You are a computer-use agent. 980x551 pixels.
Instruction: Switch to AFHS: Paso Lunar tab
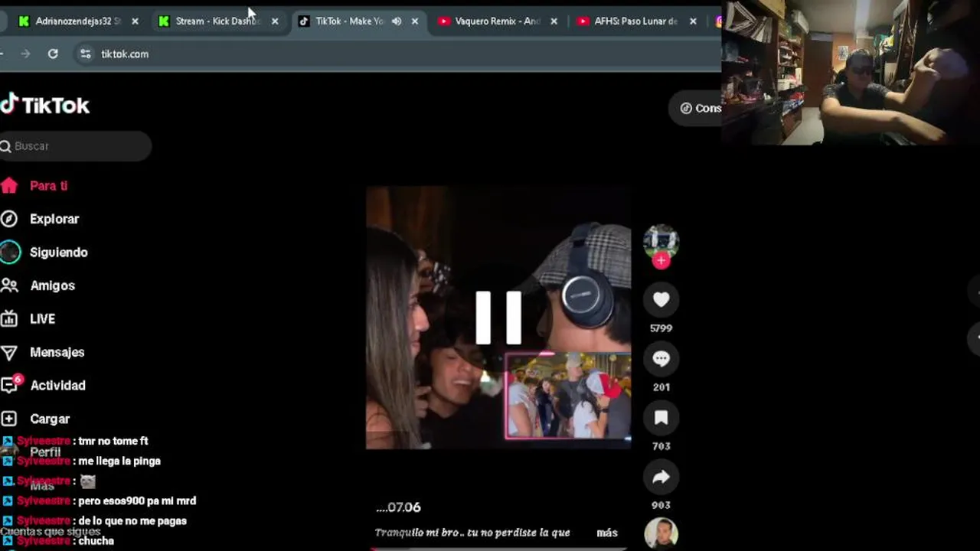(636, 21)
